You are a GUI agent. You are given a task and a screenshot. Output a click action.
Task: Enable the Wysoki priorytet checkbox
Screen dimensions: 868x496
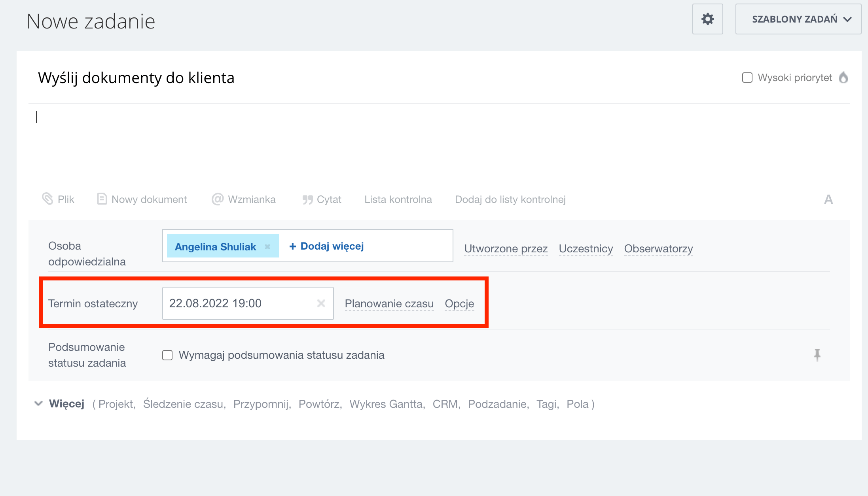pyautogui.click(x=747, y=78)
